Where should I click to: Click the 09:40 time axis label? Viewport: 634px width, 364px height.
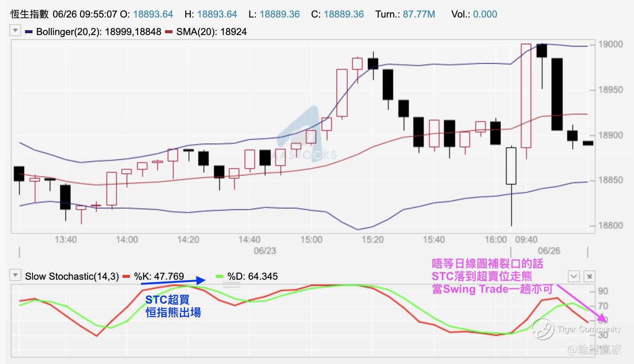(x=526, y=239)
